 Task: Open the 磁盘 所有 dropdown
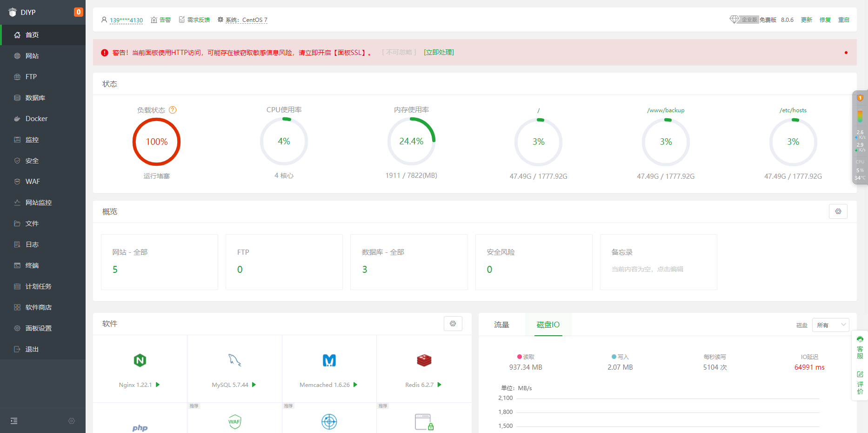click(831, 325)
